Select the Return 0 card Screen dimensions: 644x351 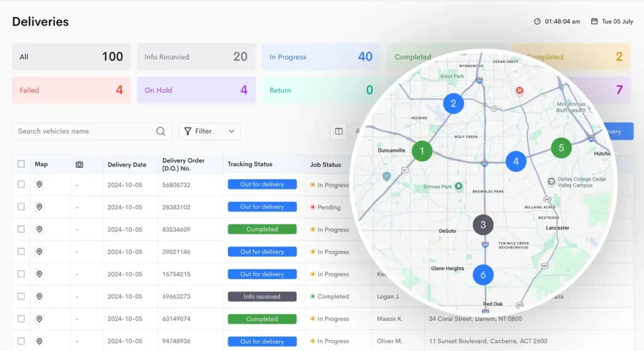pyautogui.click(x=321, y=90)
